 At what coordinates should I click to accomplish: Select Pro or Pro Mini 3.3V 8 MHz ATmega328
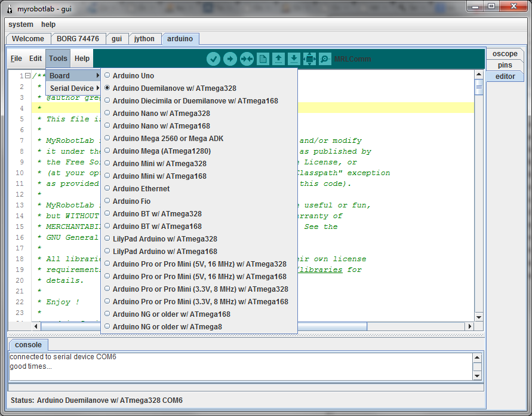[199, 289]
